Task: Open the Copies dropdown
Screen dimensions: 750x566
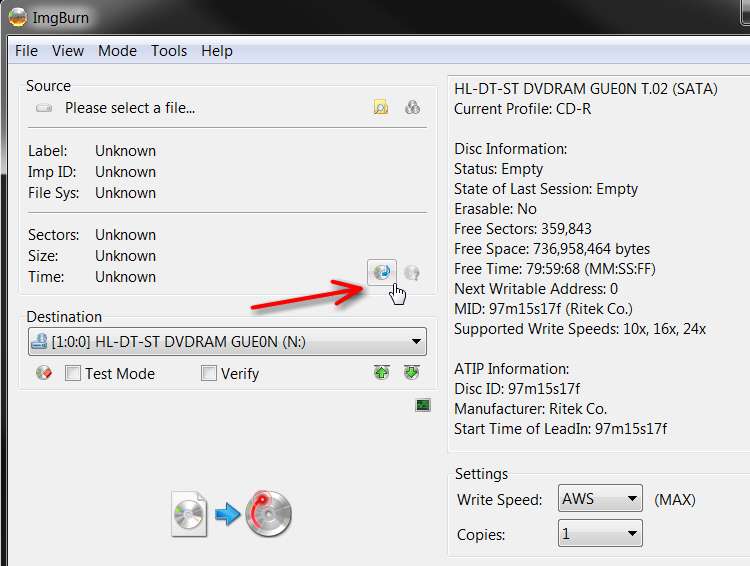Action: [x=600, y=533]
